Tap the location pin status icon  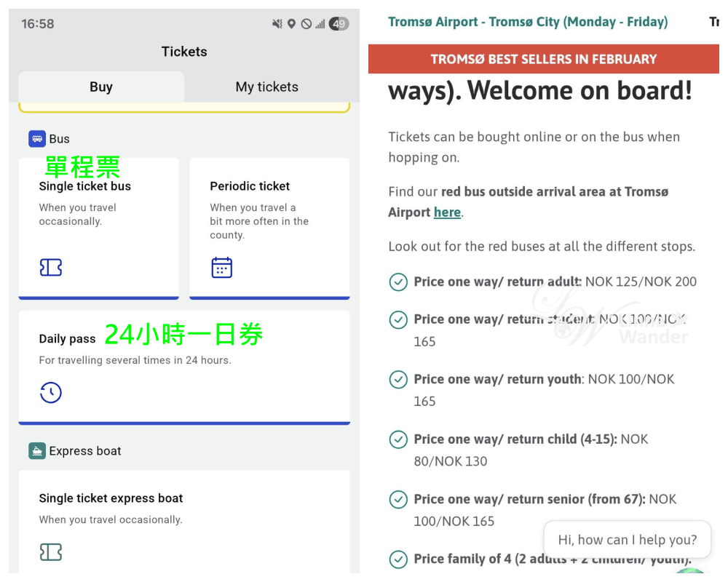coord(292,24)
